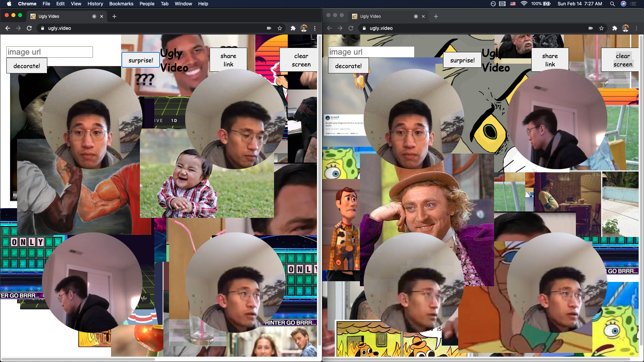Bookmark page with left window's star icon

pos(280,28)
